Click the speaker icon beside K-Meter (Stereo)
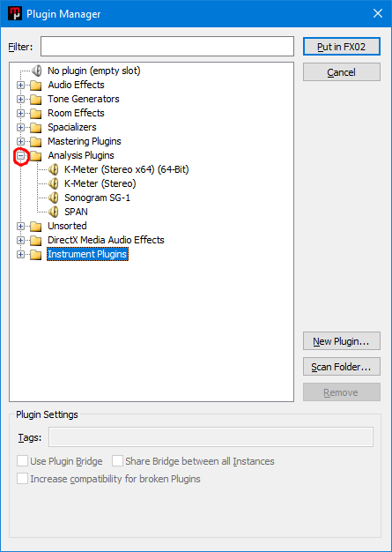The image size is (392, 552). (54, 183)
